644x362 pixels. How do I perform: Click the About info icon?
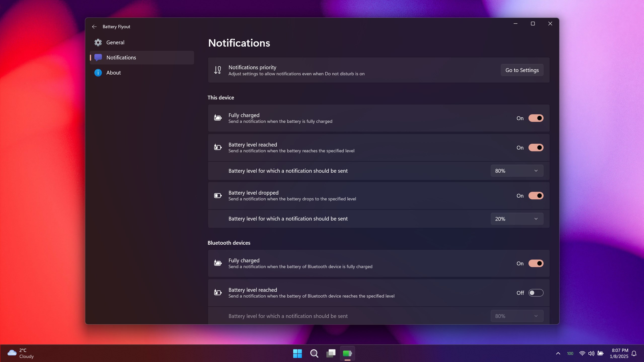click(x=98, y=73)
